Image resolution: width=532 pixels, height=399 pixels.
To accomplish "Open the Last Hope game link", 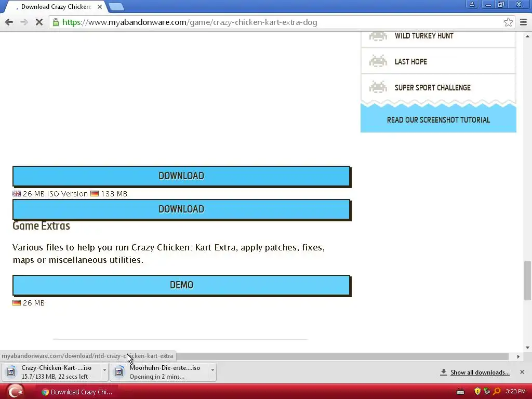I will (411, 62).
